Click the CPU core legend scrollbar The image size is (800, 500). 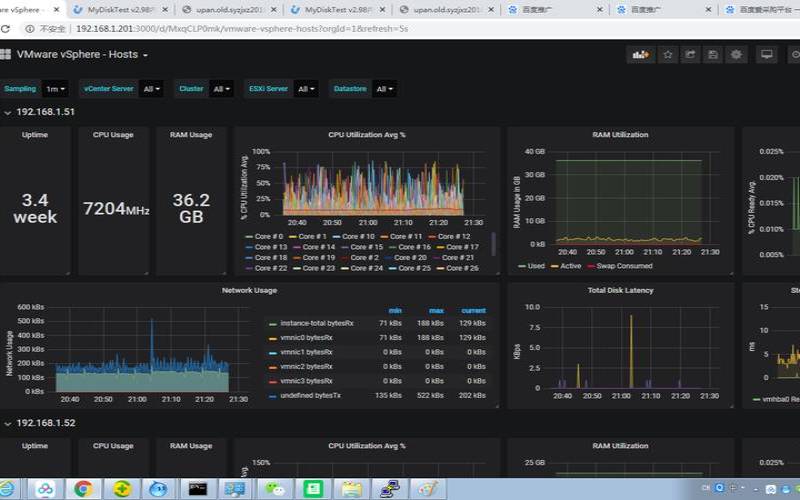pos(493,244)
